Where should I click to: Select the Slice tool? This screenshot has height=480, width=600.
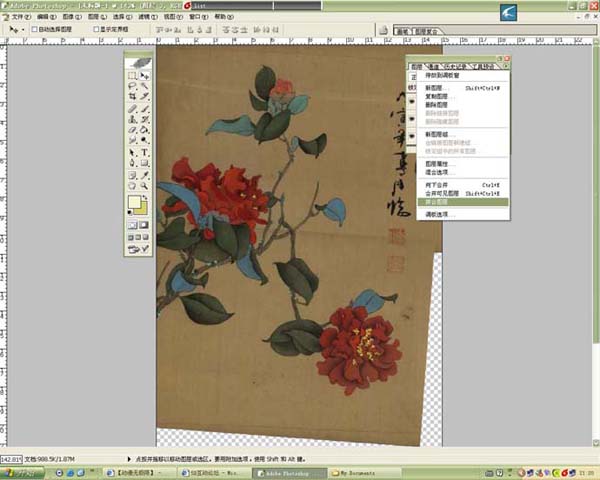(x=144, y=96)
